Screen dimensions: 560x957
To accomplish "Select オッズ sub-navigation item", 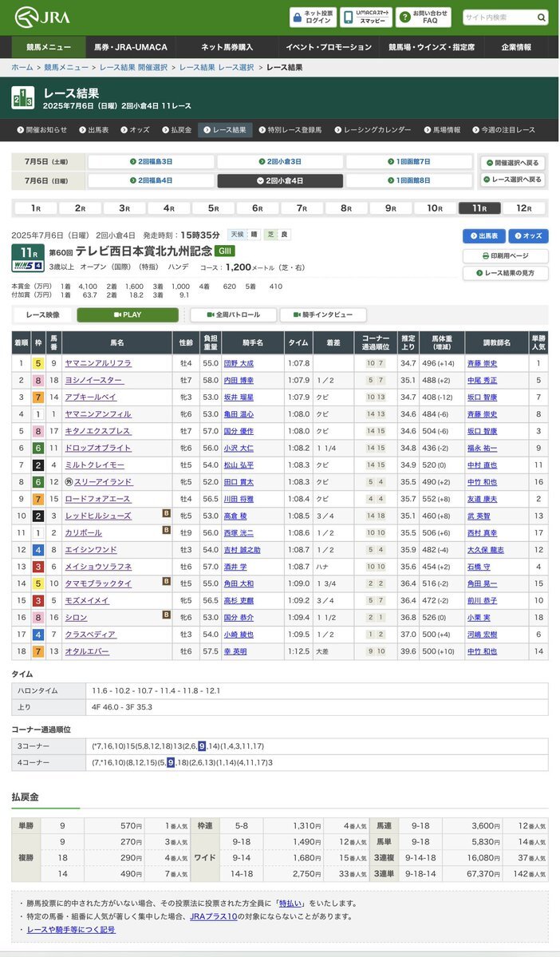I will click(135, 130).
